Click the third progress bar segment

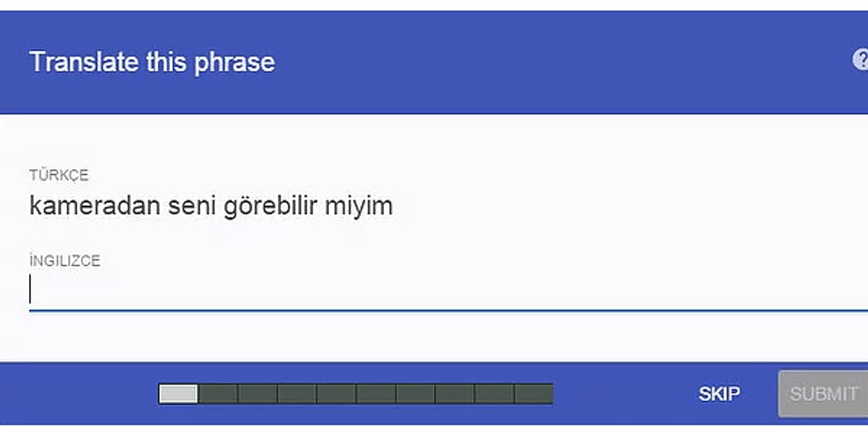click(258, 394)
